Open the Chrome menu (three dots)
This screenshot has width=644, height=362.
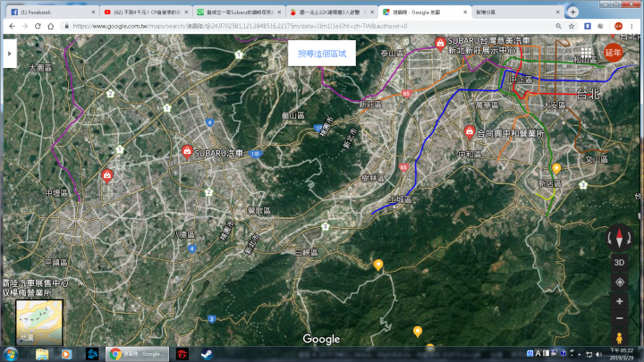[x=631, y=26]
